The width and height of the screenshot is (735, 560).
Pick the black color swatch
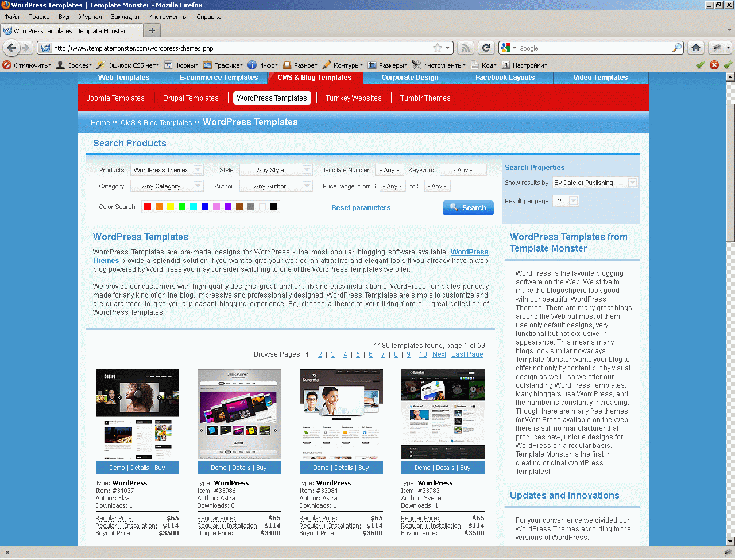tap(274, 207)
